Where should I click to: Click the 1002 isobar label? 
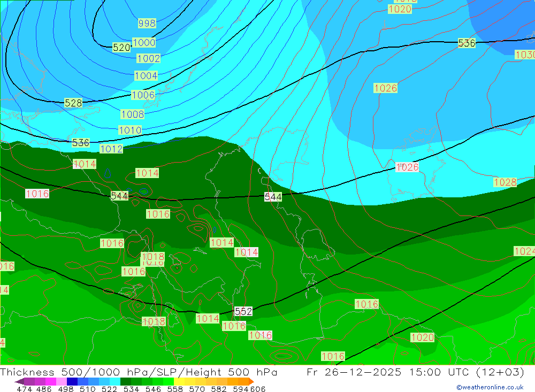click(x=148, y=58)
